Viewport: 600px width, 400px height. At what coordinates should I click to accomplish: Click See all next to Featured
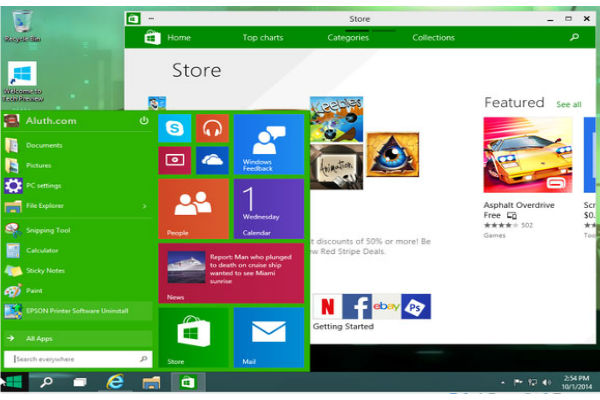569,104
